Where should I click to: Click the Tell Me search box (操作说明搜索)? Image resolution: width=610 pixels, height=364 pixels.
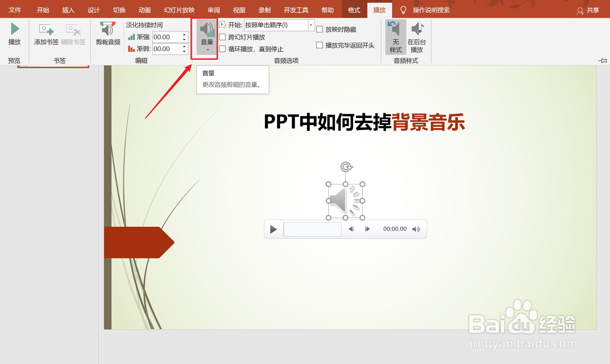pyautogui.click(x=431, y=10)
